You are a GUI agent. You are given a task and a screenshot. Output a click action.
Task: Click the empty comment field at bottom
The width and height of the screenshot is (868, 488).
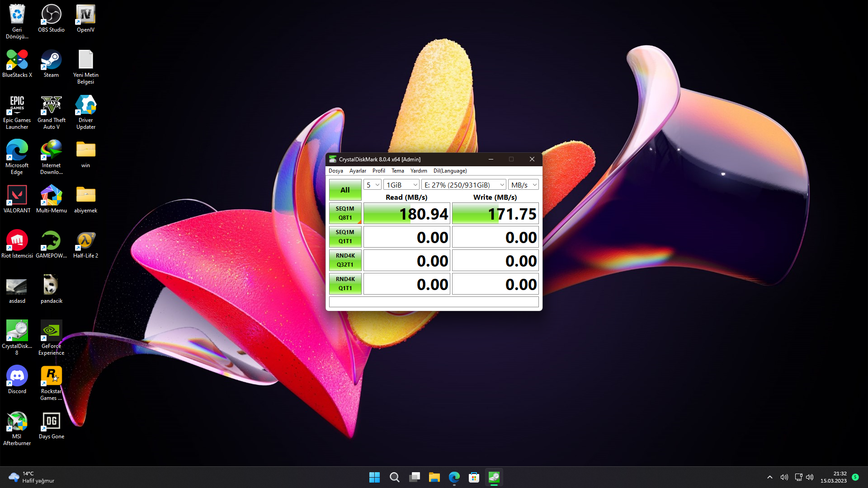[434, 301]
